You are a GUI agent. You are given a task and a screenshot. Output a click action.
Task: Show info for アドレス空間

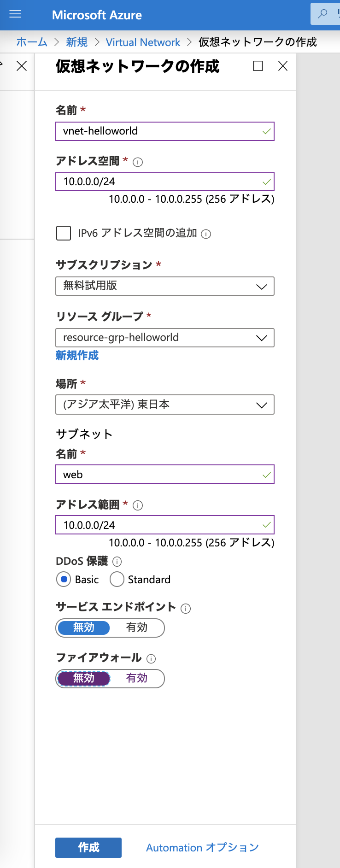pos(138,162)
